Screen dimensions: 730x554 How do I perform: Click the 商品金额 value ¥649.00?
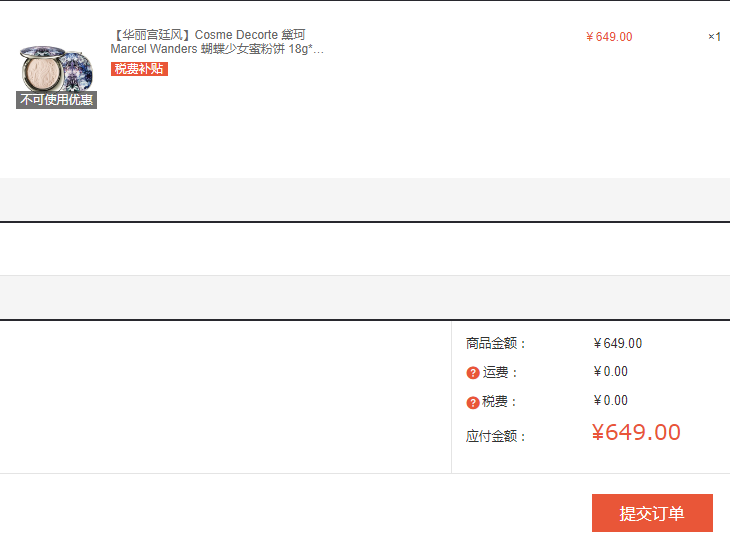[617, 343]
